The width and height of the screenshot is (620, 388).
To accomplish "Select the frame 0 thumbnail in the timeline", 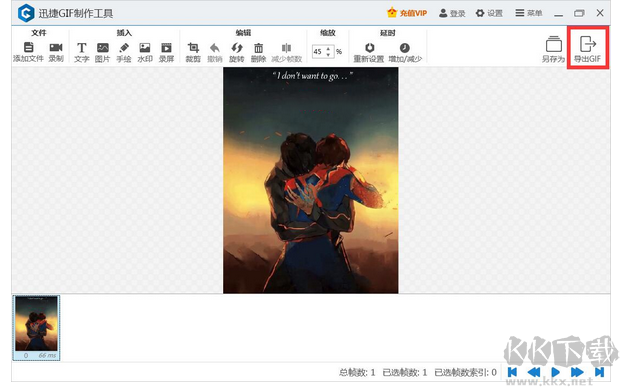I will 36,327.
